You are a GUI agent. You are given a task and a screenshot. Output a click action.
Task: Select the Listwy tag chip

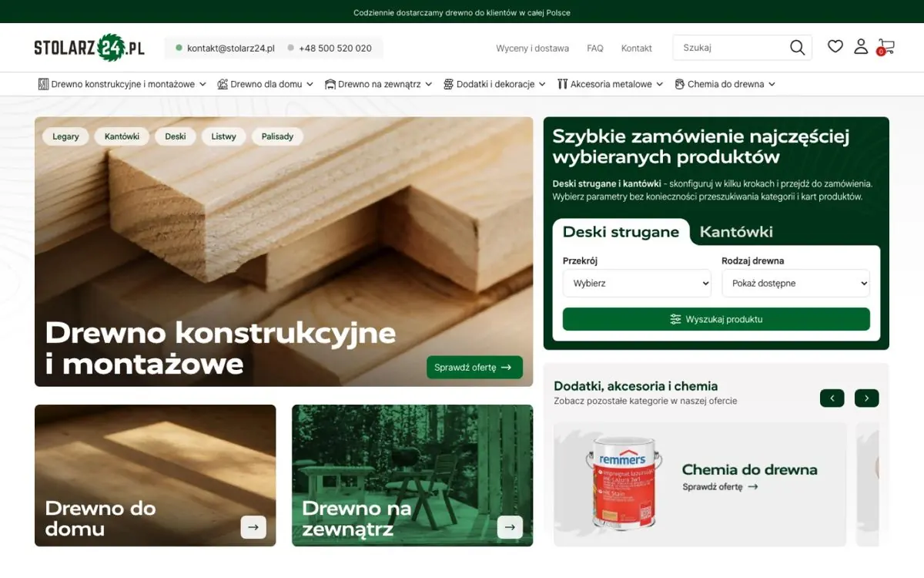tap(224, 136)
